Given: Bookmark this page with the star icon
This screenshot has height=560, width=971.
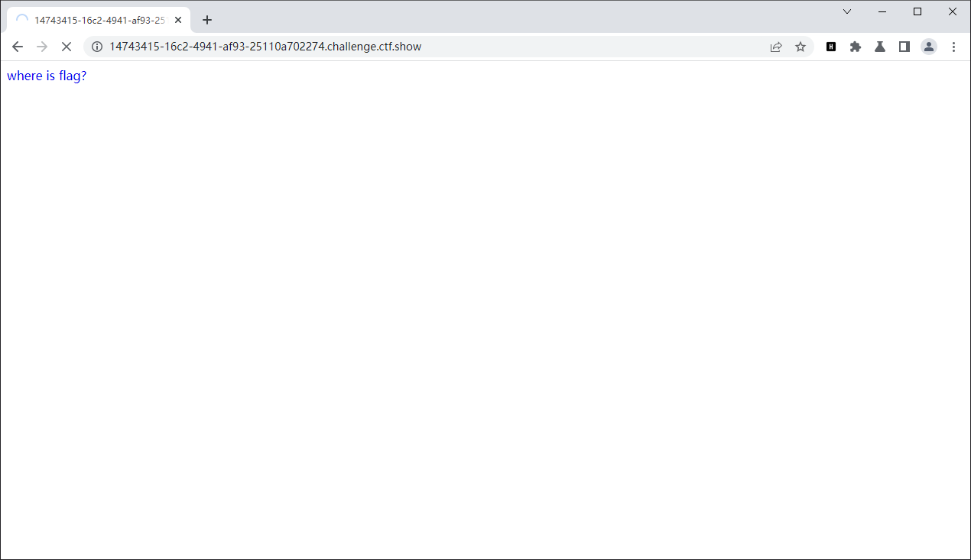Looking at the screenshot, I should (801, 47).
